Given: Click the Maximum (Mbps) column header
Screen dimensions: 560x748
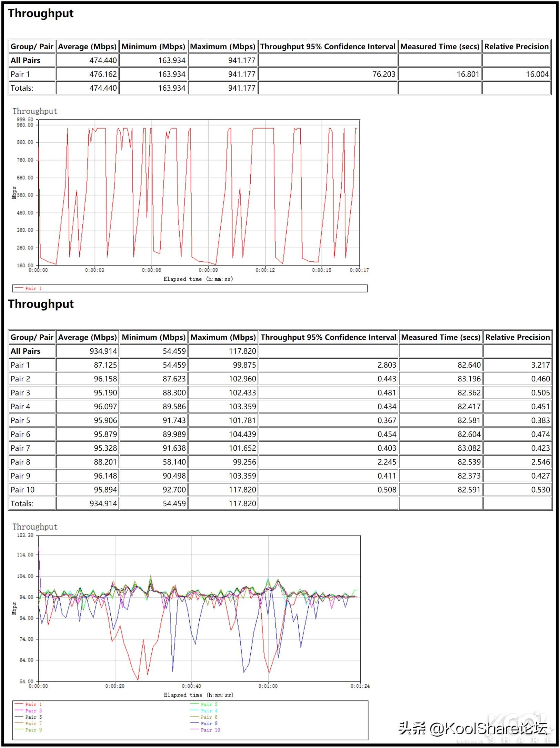Looking at the screenshot, I should [x=222, y=47].
